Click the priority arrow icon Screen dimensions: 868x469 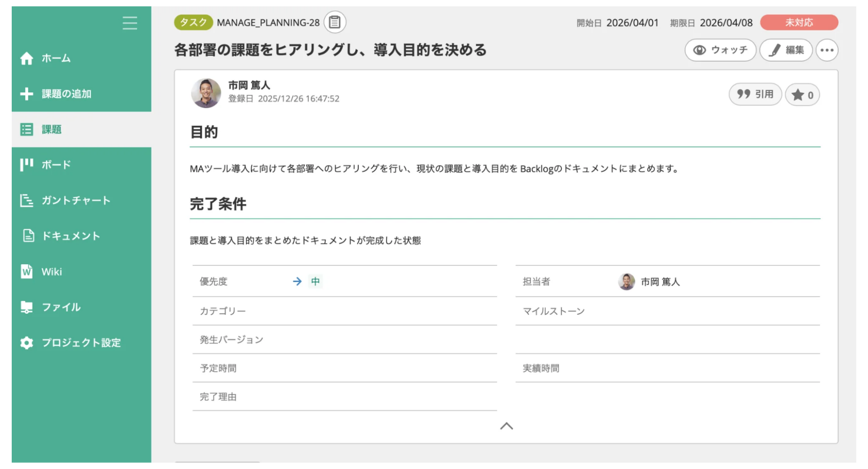point(297,282)
